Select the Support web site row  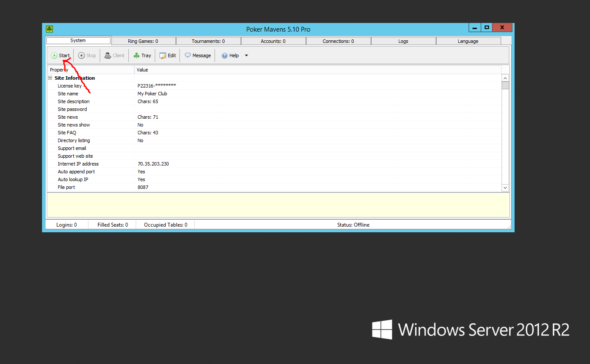pos(274,156)
